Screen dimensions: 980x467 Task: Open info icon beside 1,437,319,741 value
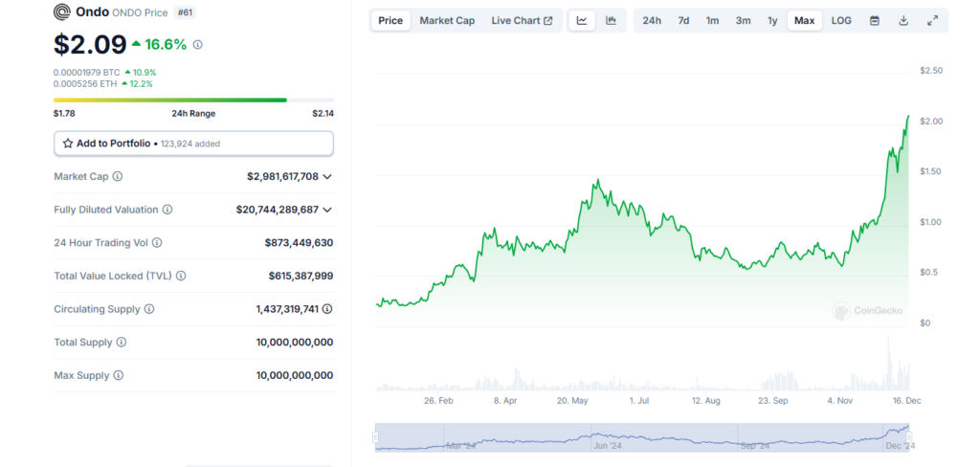(327, 309)
